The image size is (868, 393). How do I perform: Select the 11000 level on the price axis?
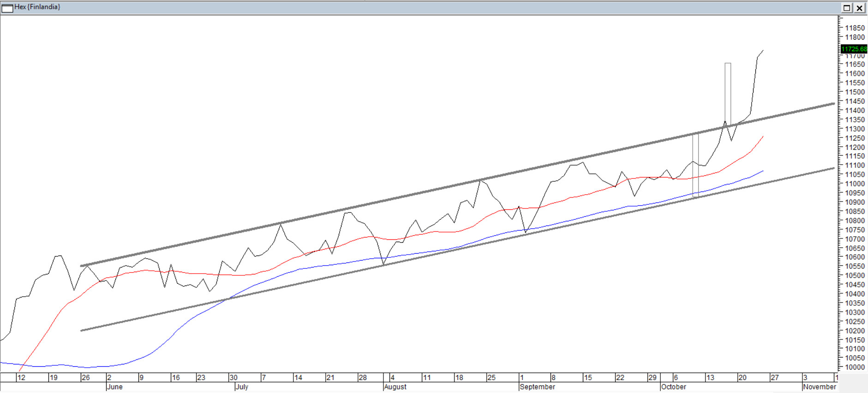(855, 184)
